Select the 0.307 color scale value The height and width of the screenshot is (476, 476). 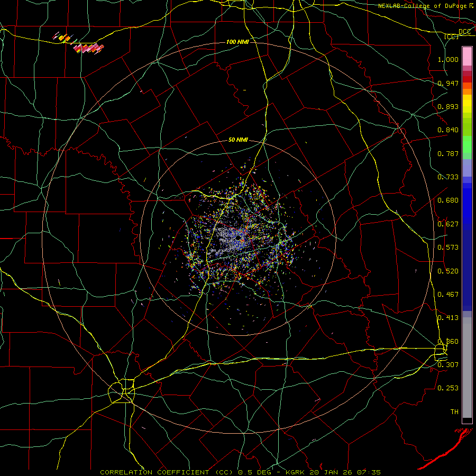click(448, 365)
